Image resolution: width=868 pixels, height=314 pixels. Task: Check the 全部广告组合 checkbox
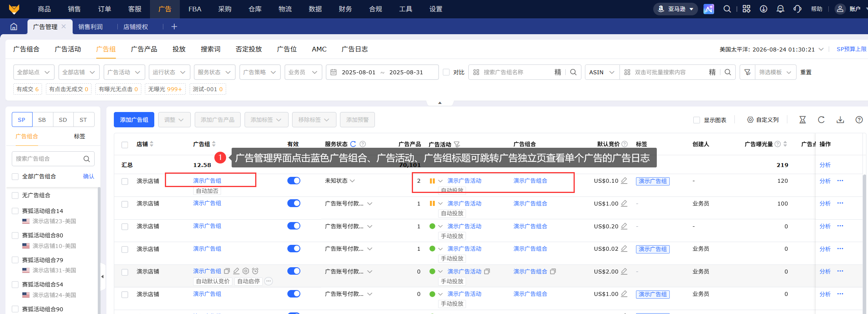15,176
